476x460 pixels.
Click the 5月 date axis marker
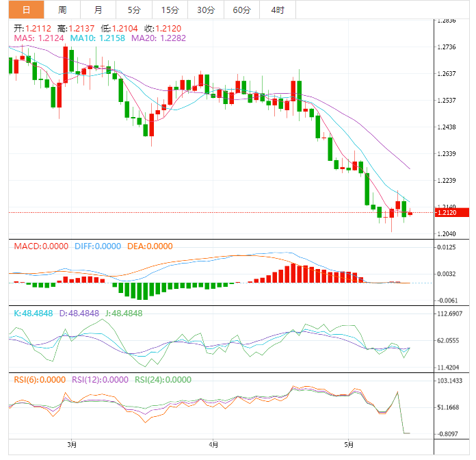click(349, 444)
